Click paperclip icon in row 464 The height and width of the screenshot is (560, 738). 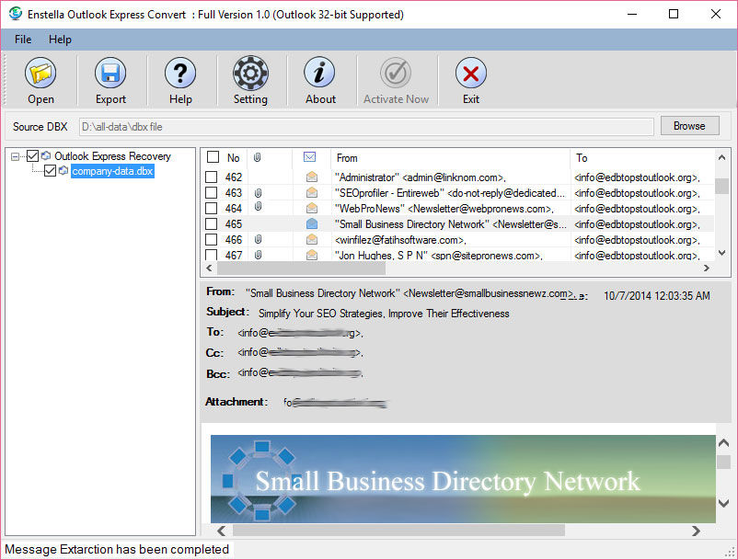258,206
